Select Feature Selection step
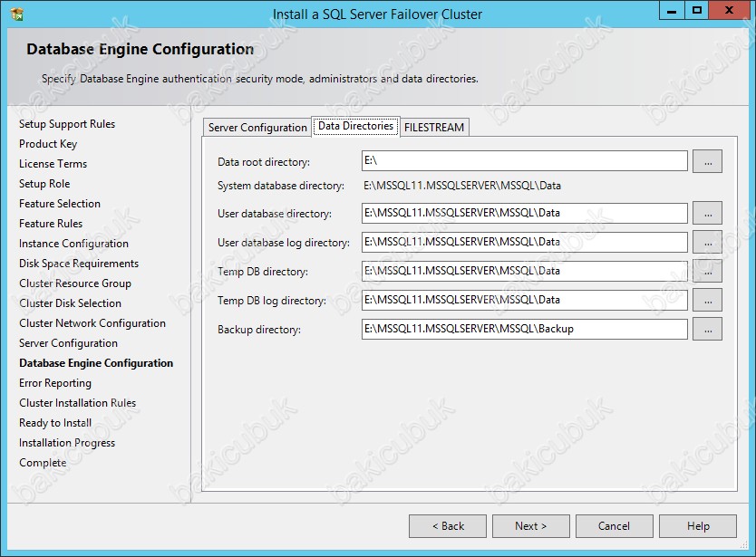 point(60,204)
